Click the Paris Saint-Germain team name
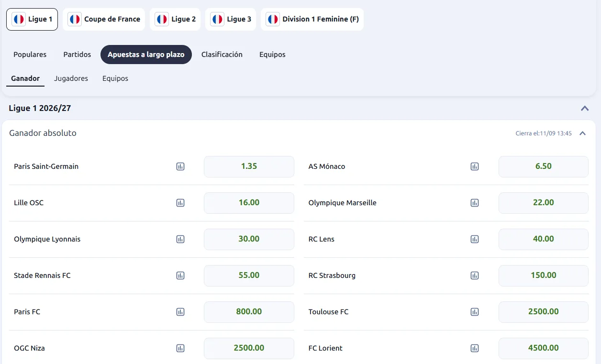601x364 pixels. coord(46,166)
